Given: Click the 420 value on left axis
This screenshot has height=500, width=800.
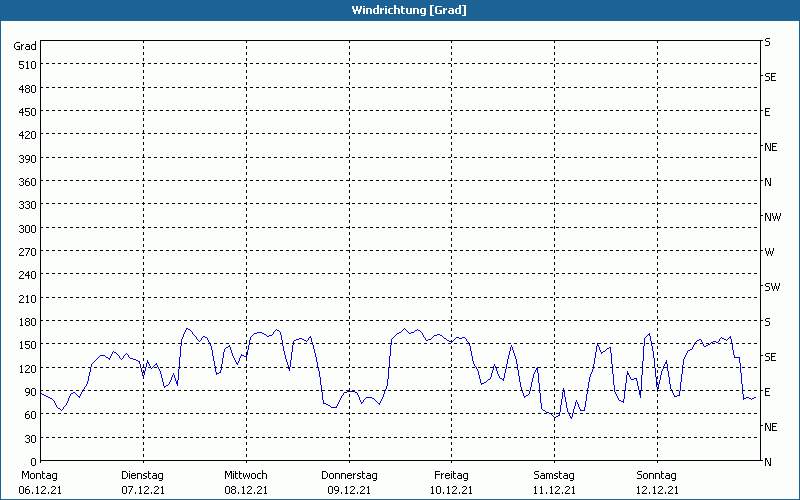Looking at the screenshot, I should 28,135.
